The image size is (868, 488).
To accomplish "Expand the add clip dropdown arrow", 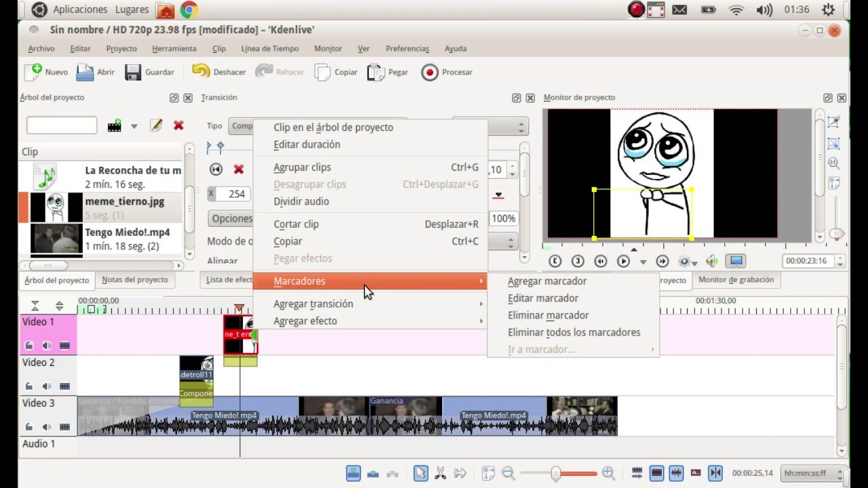I will pos(134,126).
